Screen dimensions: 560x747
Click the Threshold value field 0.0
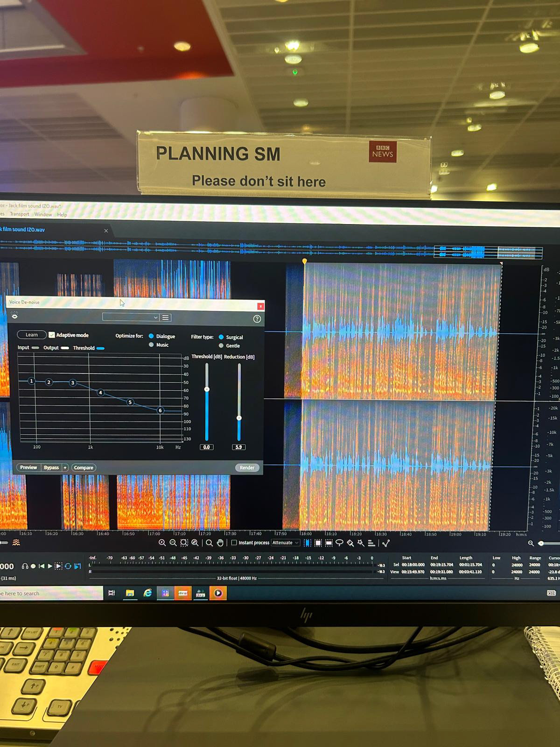click(206, 447)
